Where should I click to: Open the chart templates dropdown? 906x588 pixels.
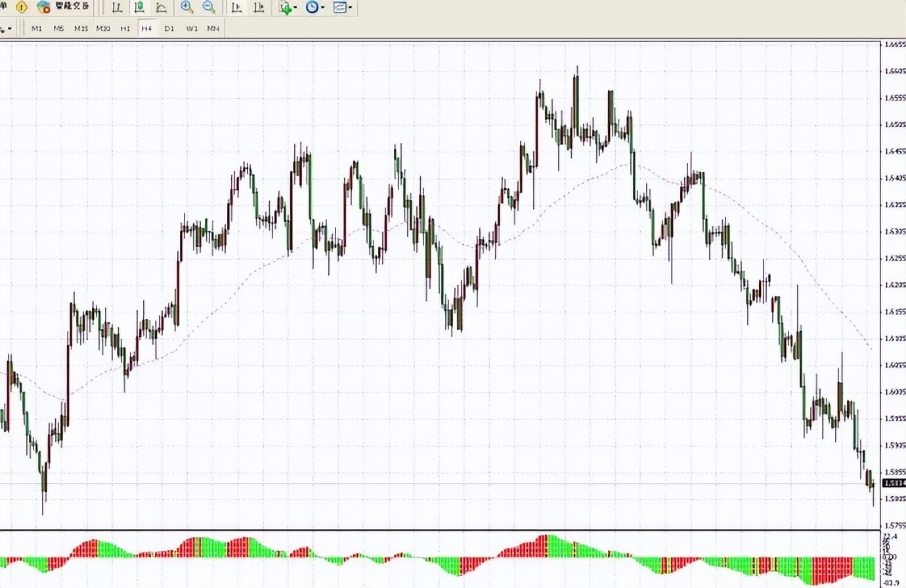coord(342,8)
